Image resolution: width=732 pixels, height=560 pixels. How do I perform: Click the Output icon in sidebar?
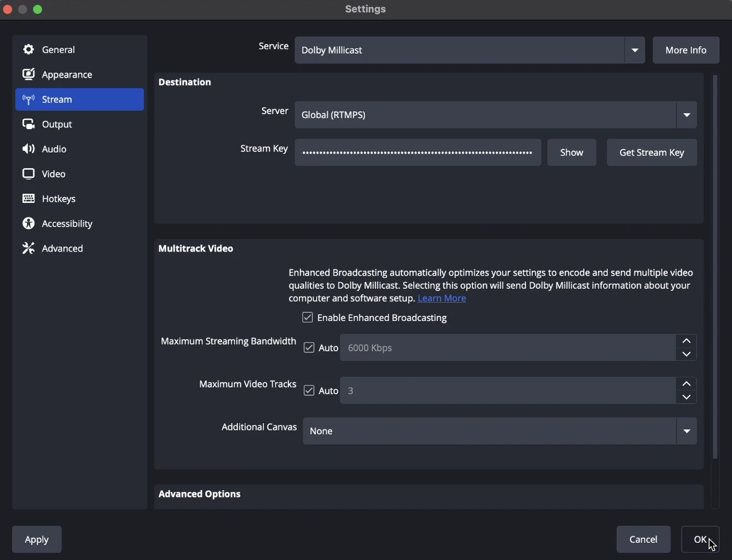click(29, 125)
